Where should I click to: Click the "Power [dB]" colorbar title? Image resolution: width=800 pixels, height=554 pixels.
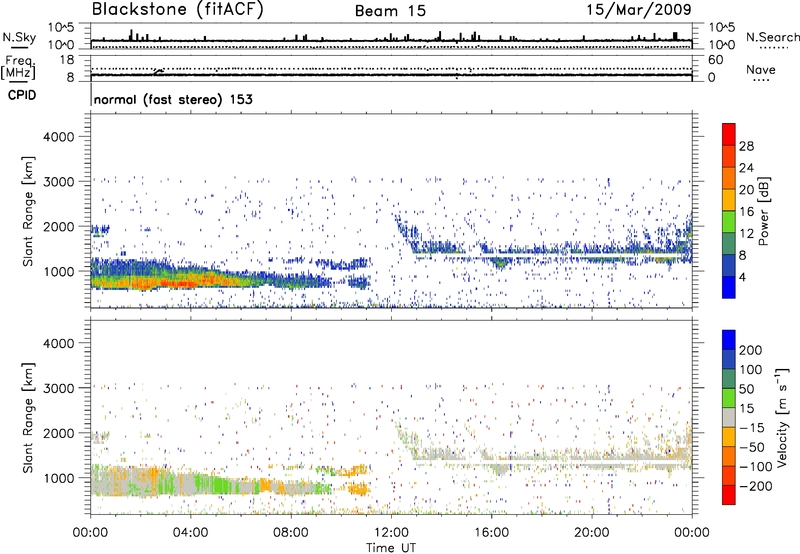(763, 211)
